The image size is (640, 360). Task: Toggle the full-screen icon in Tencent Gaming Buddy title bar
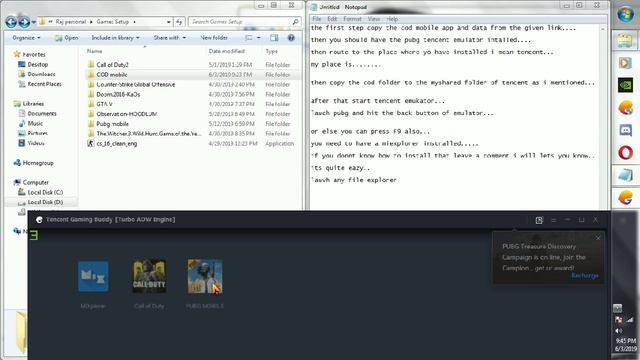click(x=539, y=220)
